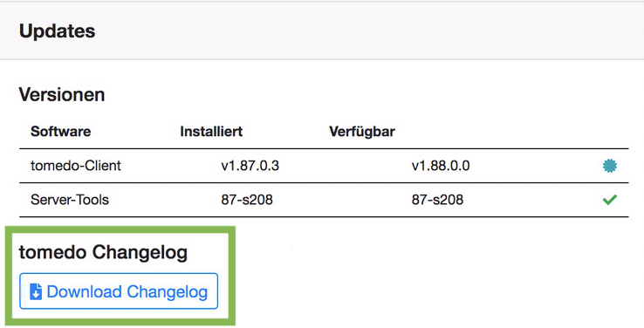Click the word Download in the blue button

pos(84,292)
